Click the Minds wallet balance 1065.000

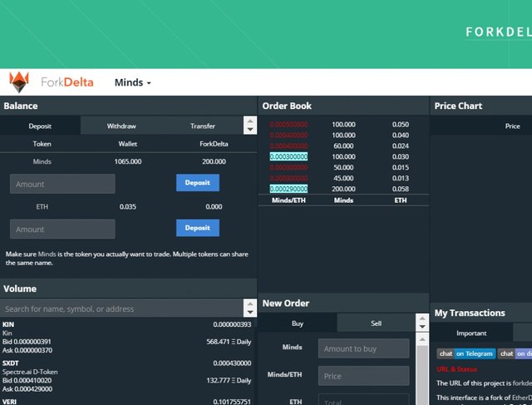[128, 161]
